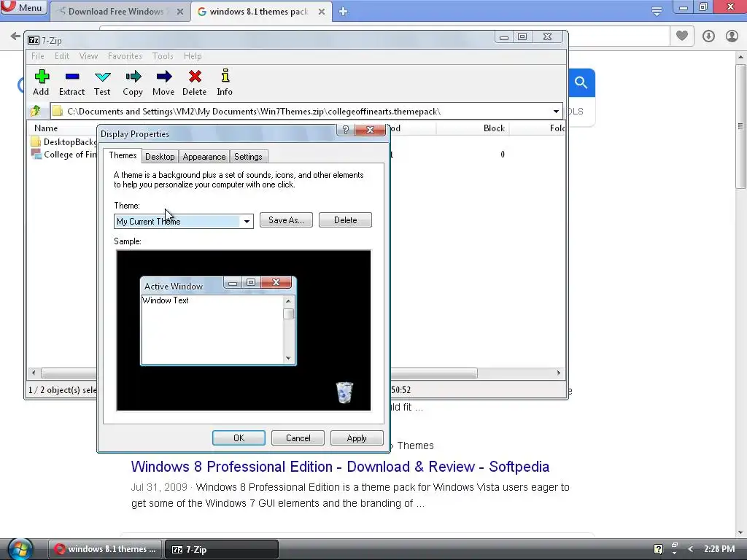This screenshot has width=747, height=560.
Task: Show hidden tray icons arrow
Action: (x=690, y=549)
